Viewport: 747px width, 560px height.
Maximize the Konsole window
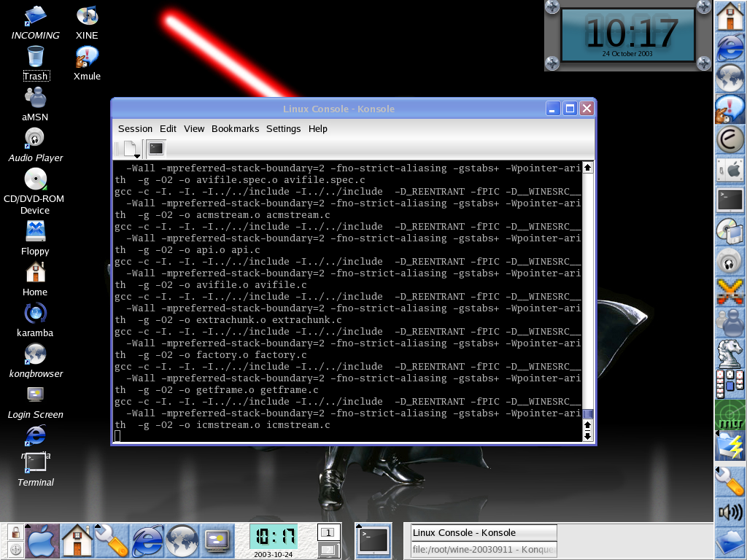pyautogui.click(x=570, y=109)
